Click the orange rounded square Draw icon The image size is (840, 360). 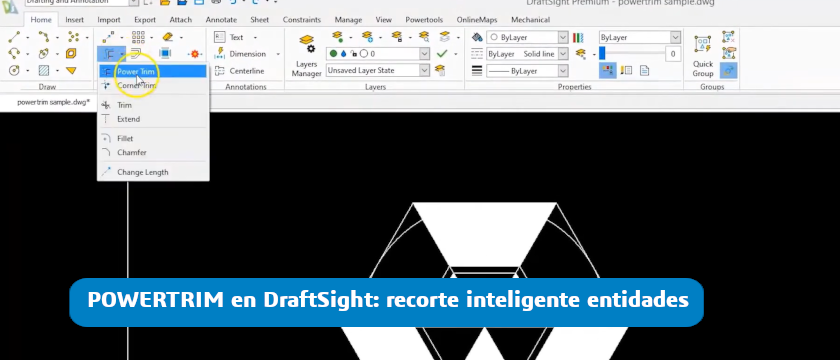[71, 54]
